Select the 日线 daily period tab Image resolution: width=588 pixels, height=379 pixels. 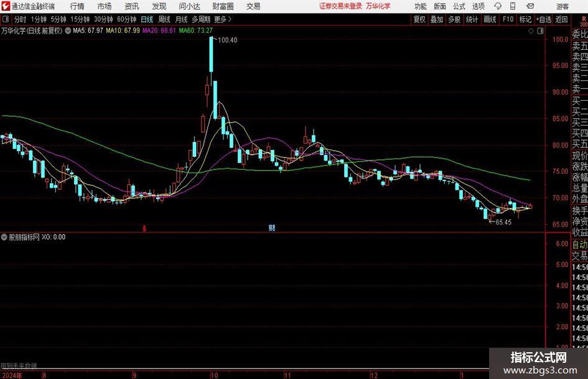point(147,19)
